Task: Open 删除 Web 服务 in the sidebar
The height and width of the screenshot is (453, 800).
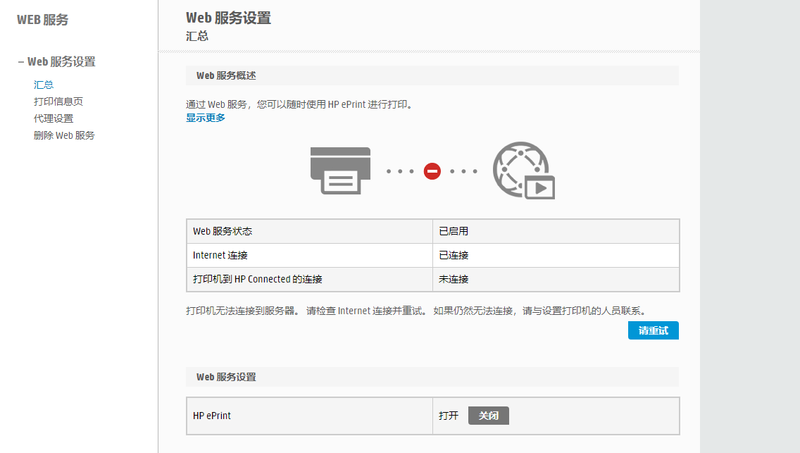Action: (64, 135)
